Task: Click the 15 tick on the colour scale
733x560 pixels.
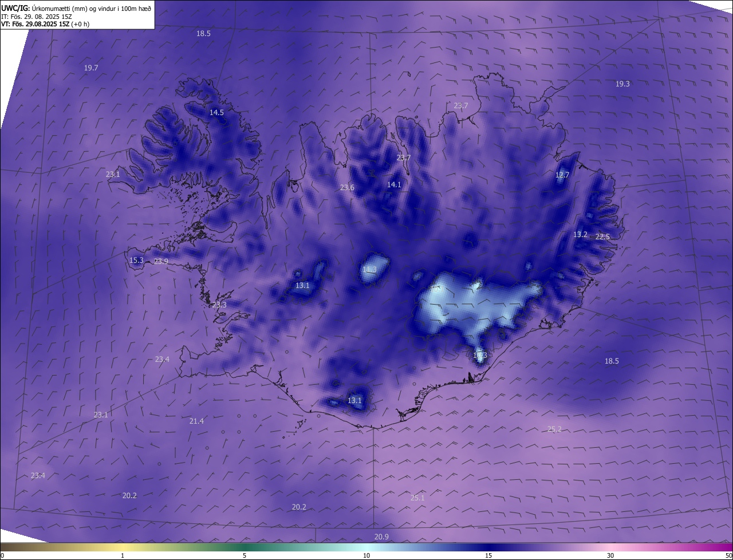Action: click(488, 555)
